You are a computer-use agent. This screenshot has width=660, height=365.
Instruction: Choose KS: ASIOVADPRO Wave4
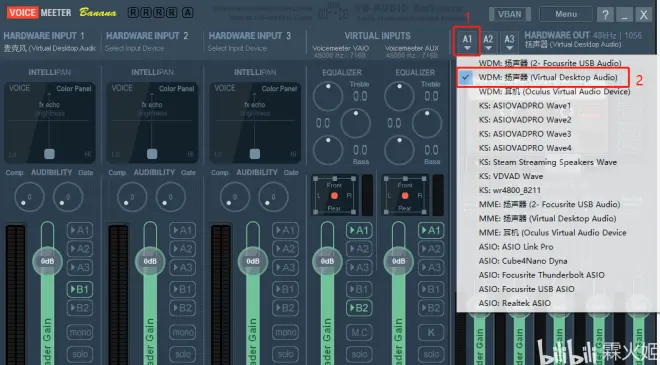pyautogui.click(x=524, y=148)
